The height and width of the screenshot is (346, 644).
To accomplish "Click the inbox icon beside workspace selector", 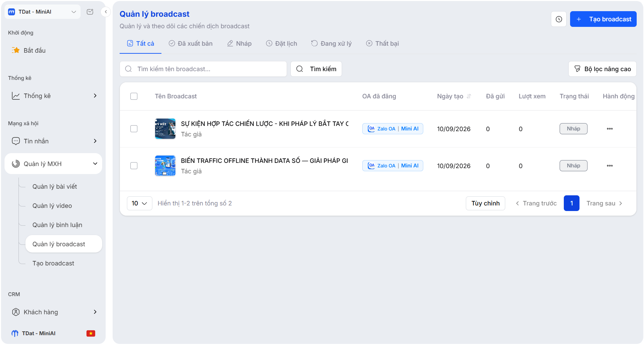I will point(90,12).
